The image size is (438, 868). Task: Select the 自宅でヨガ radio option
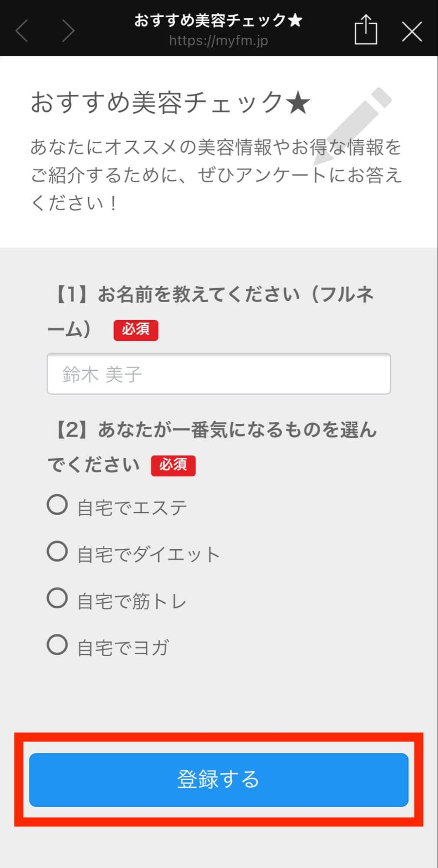[57, 645]
